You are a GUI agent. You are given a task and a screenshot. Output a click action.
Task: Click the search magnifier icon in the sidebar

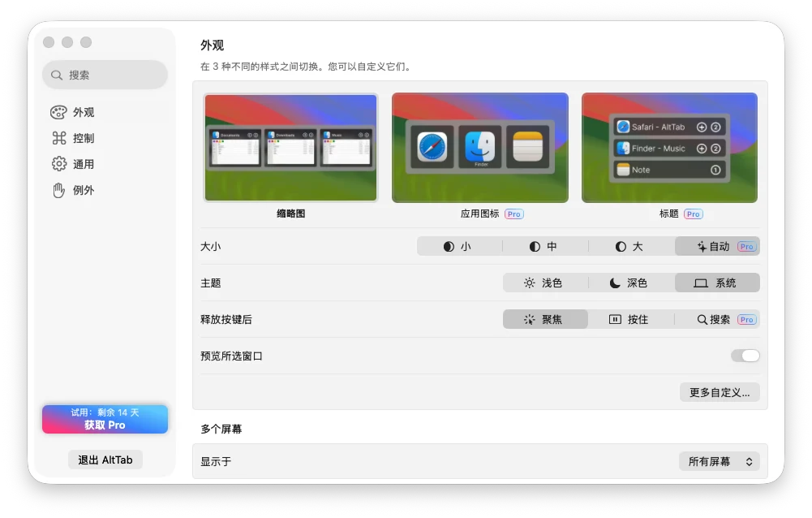point(57,76)
